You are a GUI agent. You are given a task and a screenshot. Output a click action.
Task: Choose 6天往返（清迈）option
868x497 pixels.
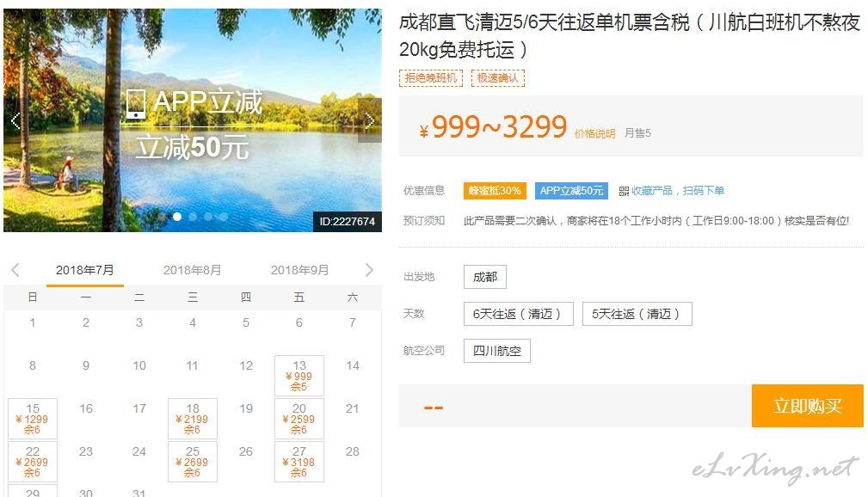tap(518, 314)
